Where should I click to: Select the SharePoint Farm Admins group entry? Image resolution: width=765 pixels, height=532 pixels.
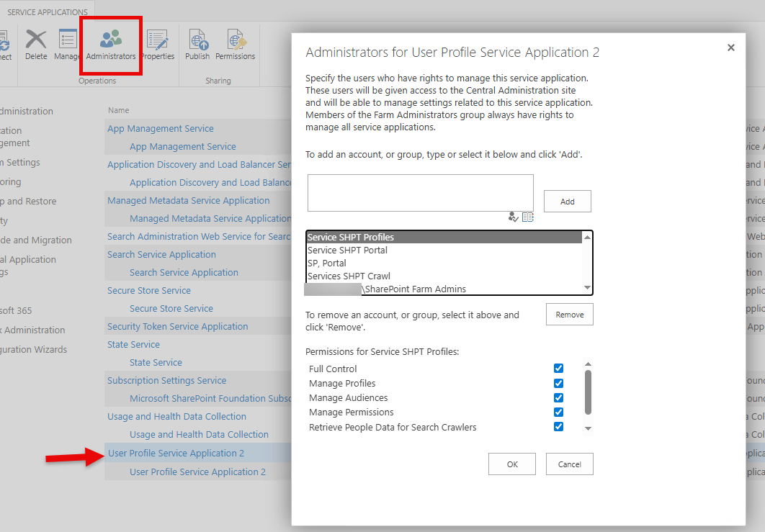pos(444,289)
